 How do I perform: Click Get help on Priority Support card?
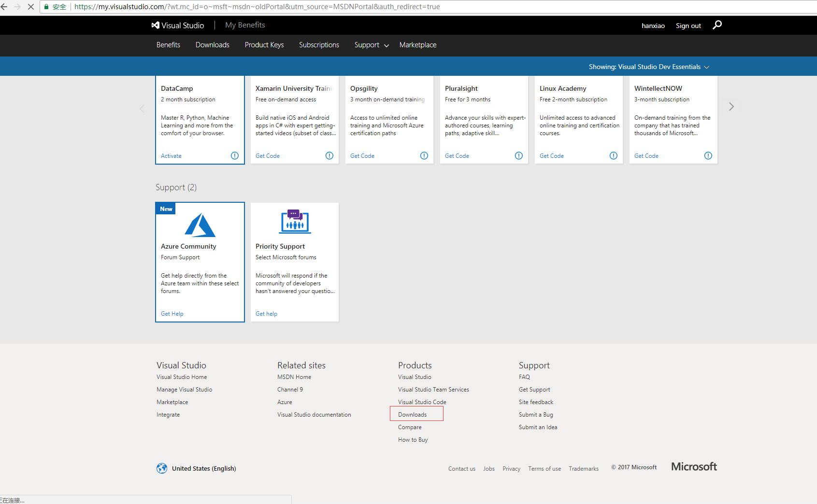tap(266, 314)
